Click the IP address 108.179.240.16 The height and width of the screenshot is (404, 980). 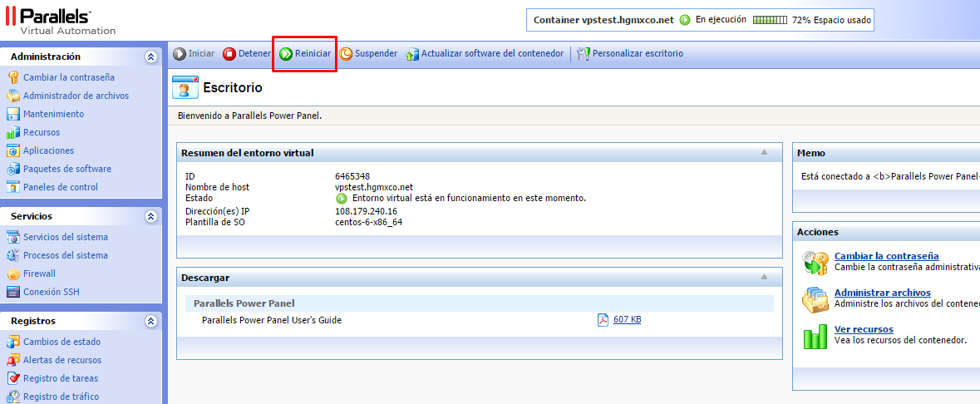367,211
